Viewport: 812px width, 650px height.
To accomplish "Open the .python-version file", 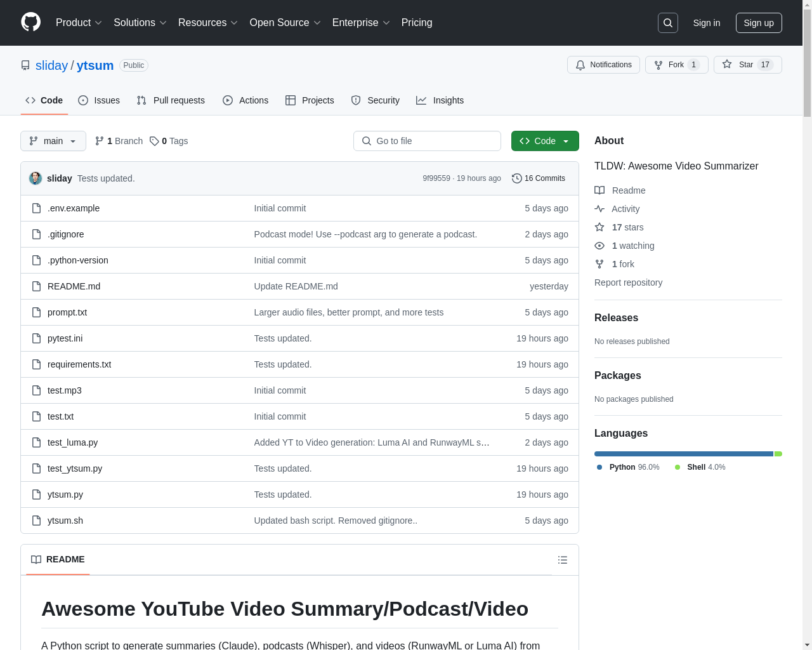I will pos(78,260).
